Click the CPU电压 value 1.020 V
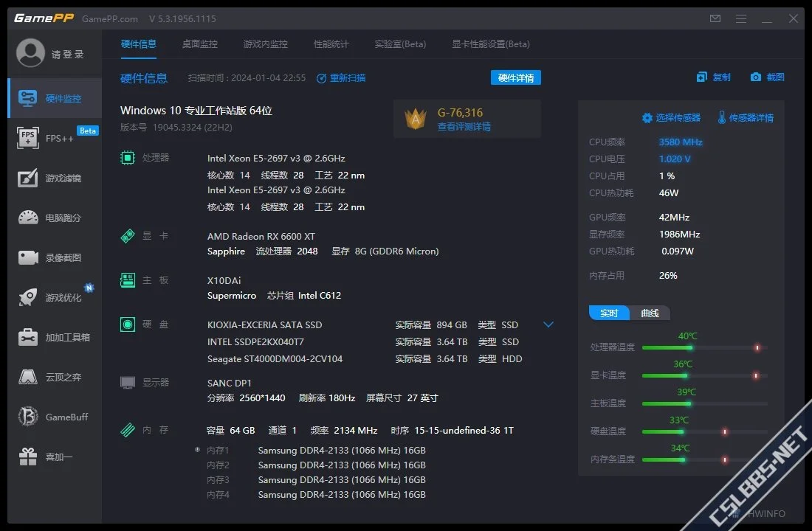 click(x=675, y=159)
